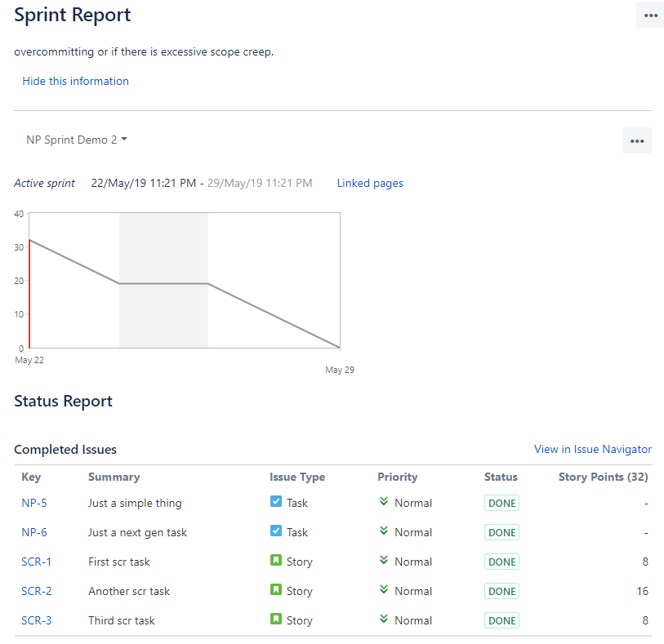This screenshot has width=664, height=644.
Task: Click the Normal priority icon for NP-5
Action: (x=384, y=501)
